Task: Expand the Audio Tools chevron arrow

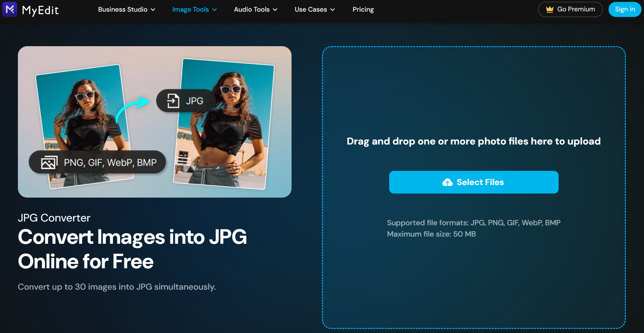Action: (275, 10)
